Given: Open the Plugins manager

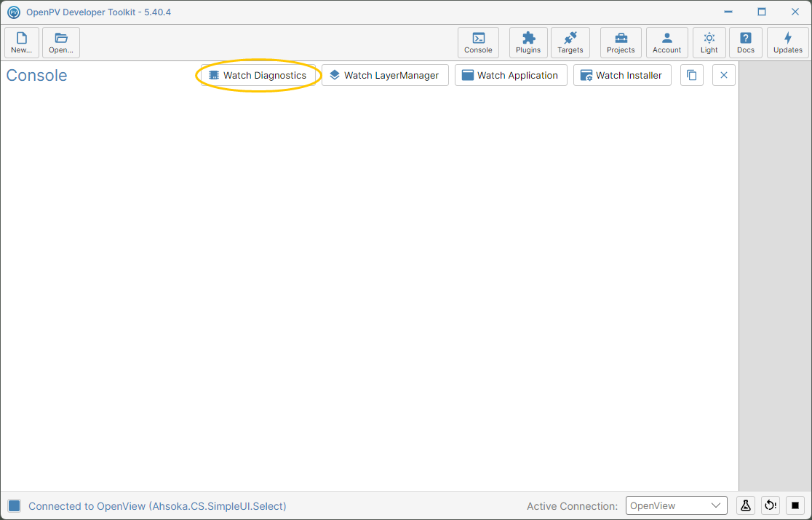Looking at the screenshot, I should 528,42.
